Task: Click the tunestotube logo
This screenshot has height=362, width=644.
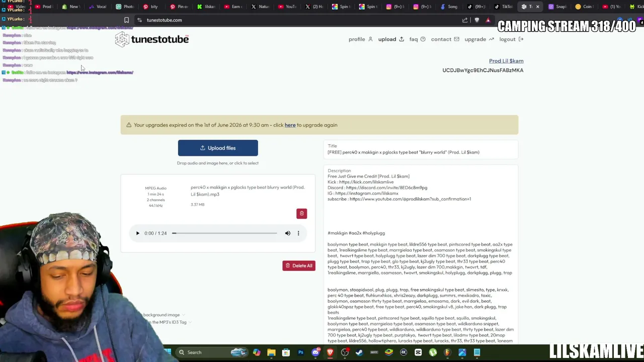Action: tap(152, 39)
